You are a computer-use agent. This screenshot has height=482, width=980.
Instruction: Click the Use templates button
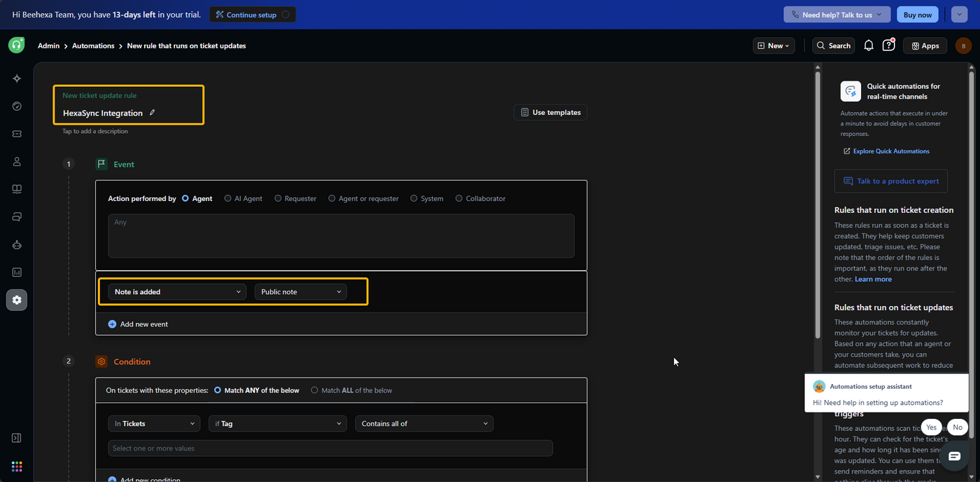tap(550, 112)
